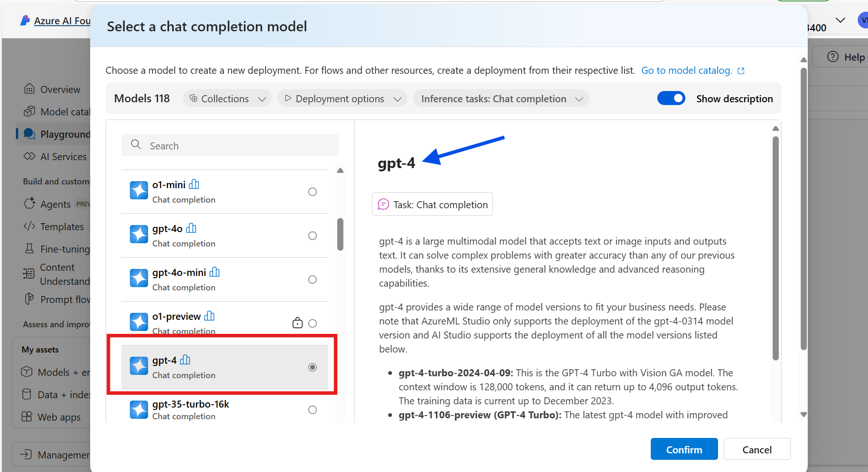
Task: Click the Search models input field
Action: point(230,145)
